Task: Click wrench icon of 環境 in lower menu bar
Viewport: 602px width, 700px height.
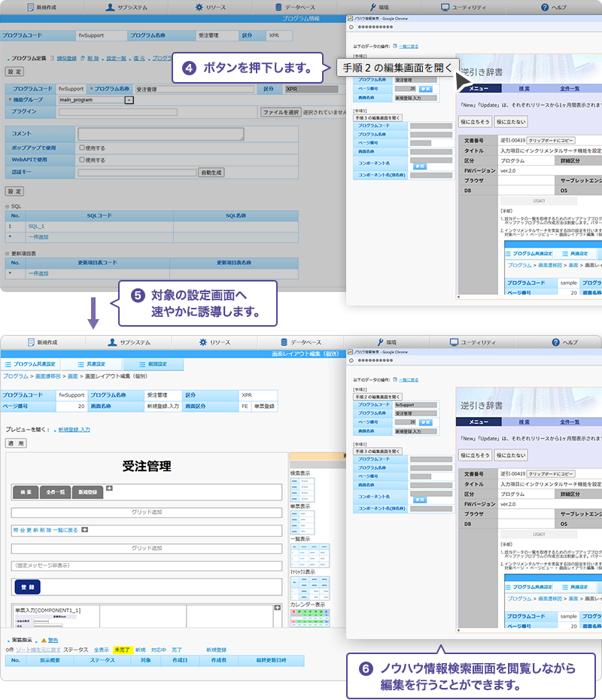Action: [x=380, y=342]
